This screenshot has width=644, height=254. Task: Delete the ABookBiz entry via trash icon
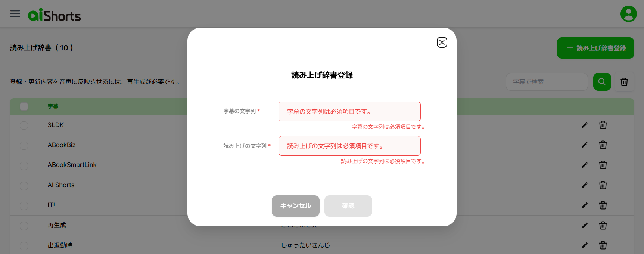pyautogui.click(x=603, y=145)
